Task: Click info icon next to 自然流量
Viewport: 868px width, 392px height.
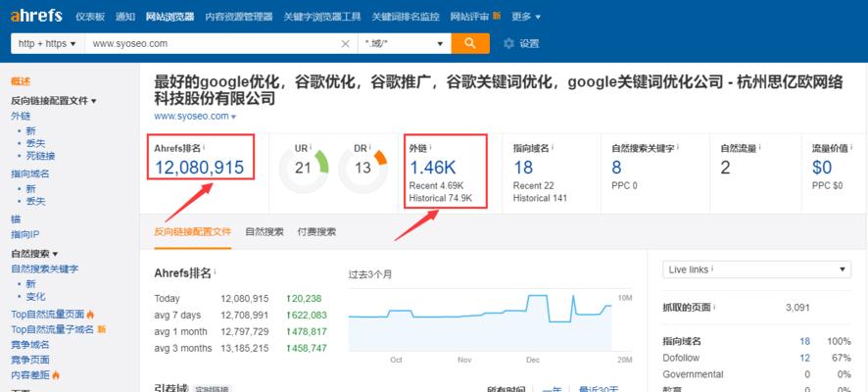Action: point(759,147)
